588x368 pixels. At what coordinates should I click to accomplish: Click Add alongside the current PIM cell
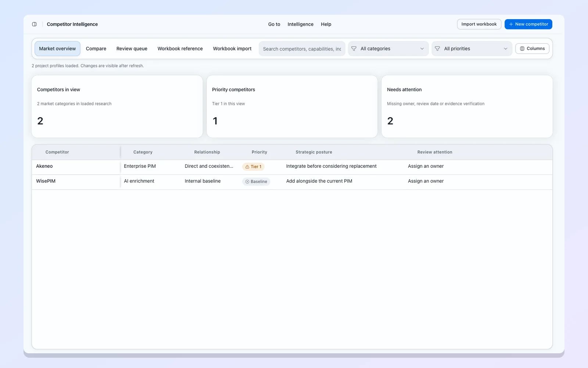(319, 181)
